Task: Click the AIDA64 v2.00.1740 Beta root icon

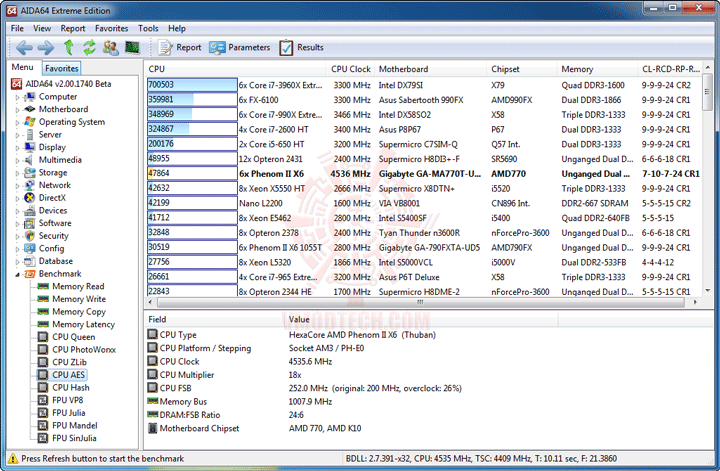Action: [x=17, y=84]
